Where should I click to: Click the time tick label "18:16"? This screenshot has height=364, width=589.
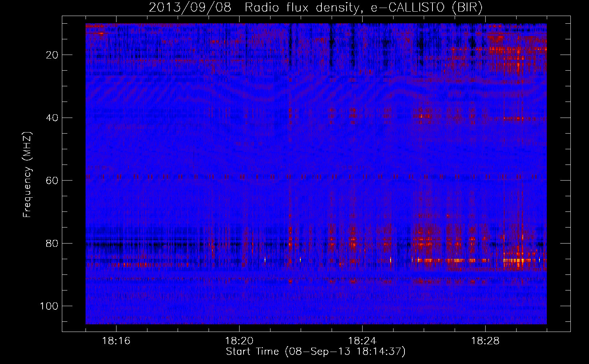pos(116,341)
